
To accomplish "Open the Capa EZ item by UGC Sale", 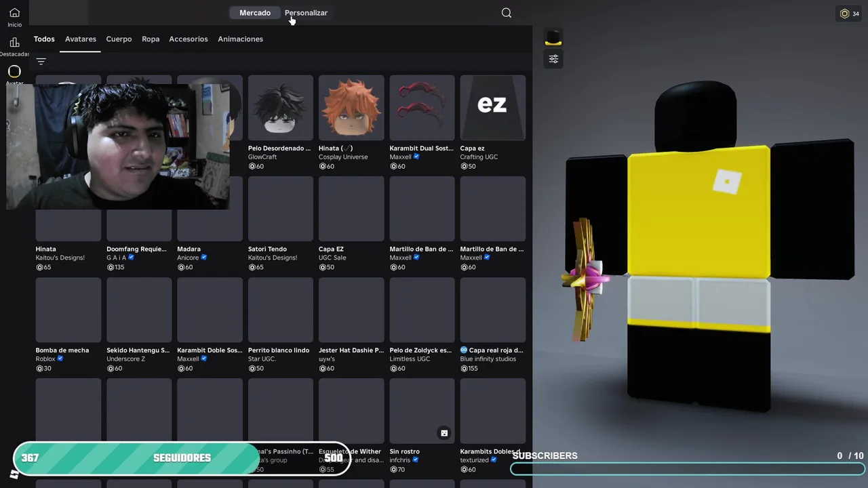I will 351,224.
